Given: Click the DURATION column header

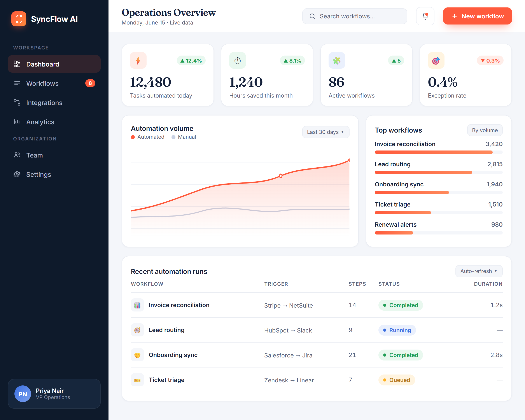Looking at the screenshot, I should pos(488,284).
